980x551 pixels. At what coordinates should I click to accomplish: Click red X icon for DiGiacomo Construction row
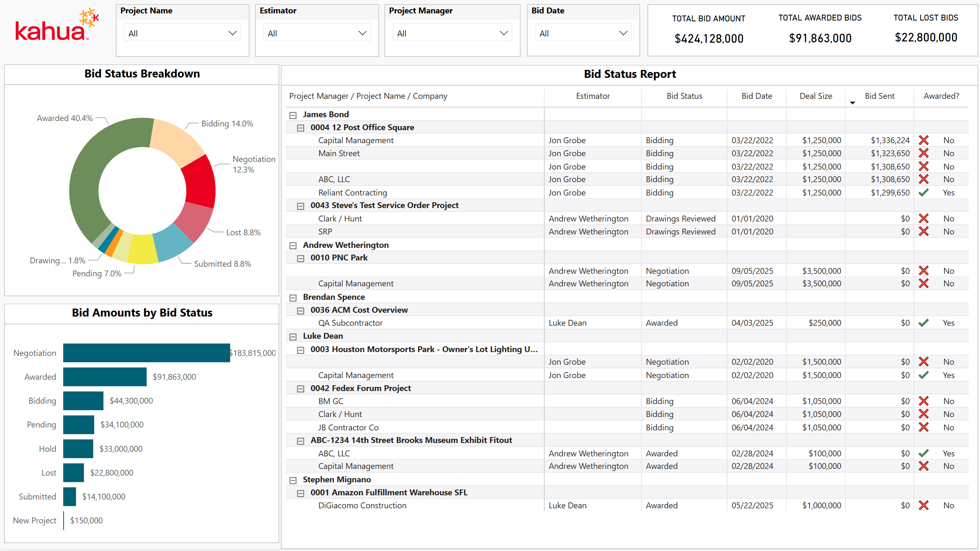(x=924, y=505)
